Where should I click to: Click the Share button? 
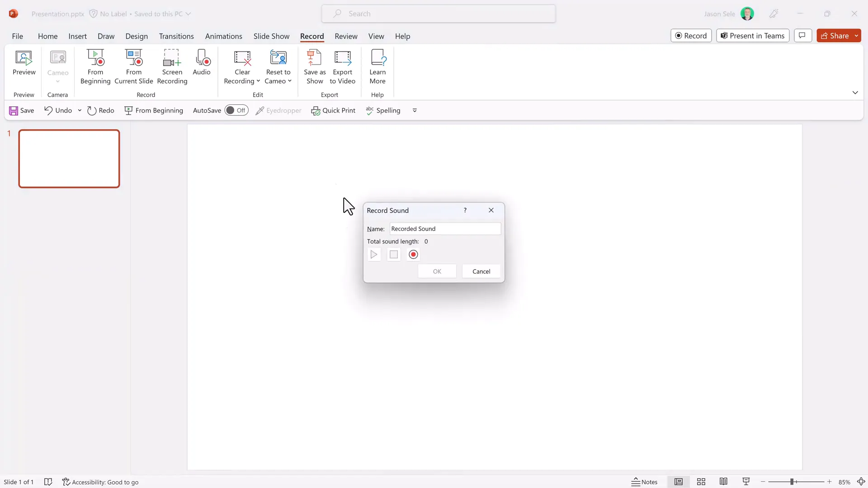point(835,36)
